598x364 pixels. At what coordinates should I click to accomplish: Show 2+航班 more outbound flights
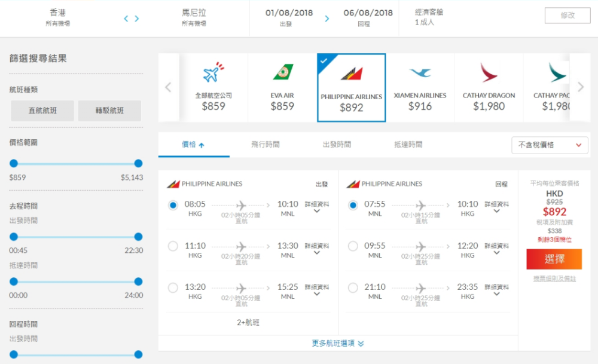(248, 322)
